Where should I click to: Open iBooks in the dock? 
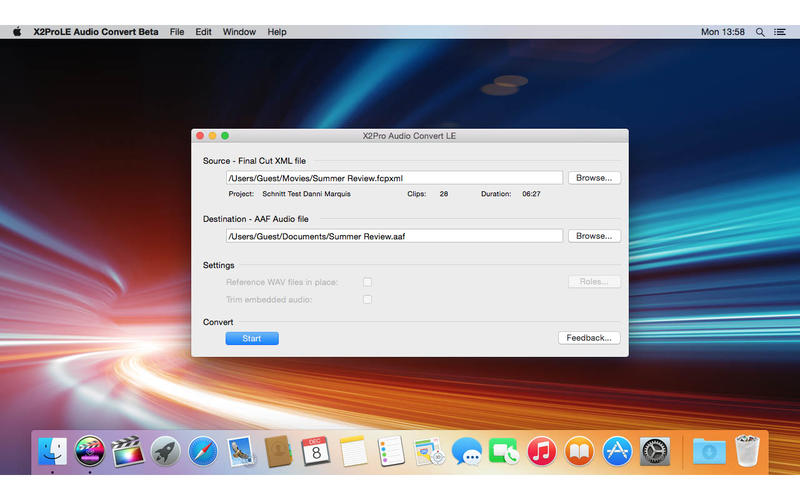[579, 452]
